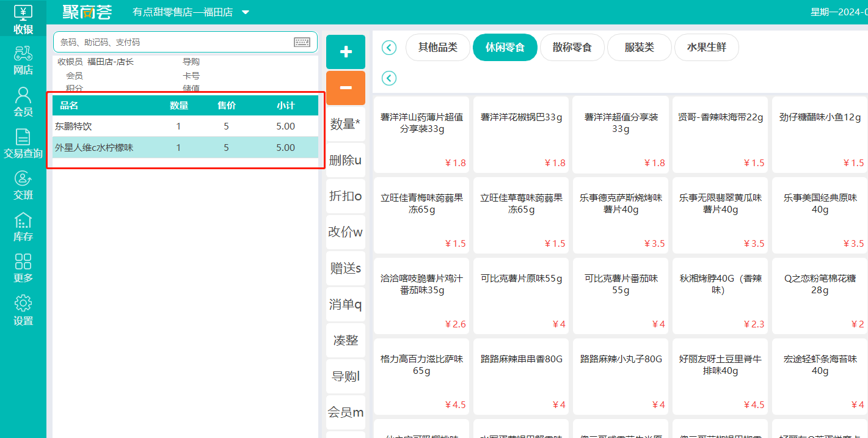Click the 赠送s gift button

346,268
